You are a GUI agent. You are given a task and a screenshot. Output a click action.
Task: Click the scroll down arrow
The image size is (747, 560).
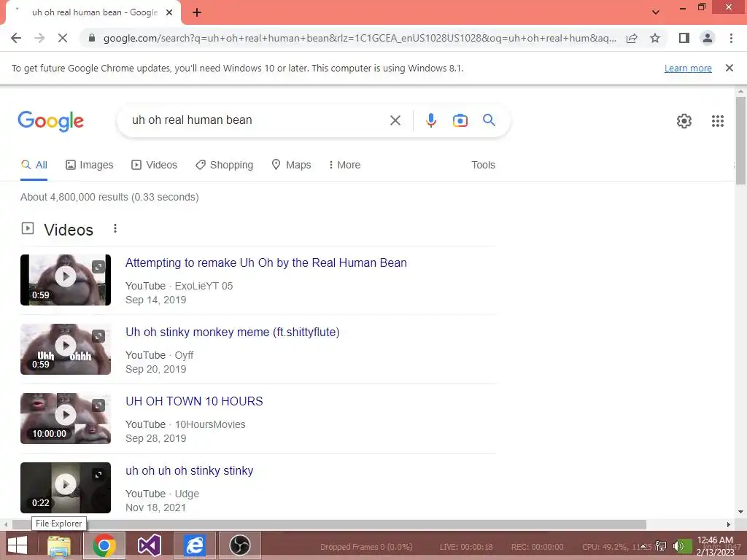tap(740, 513)
